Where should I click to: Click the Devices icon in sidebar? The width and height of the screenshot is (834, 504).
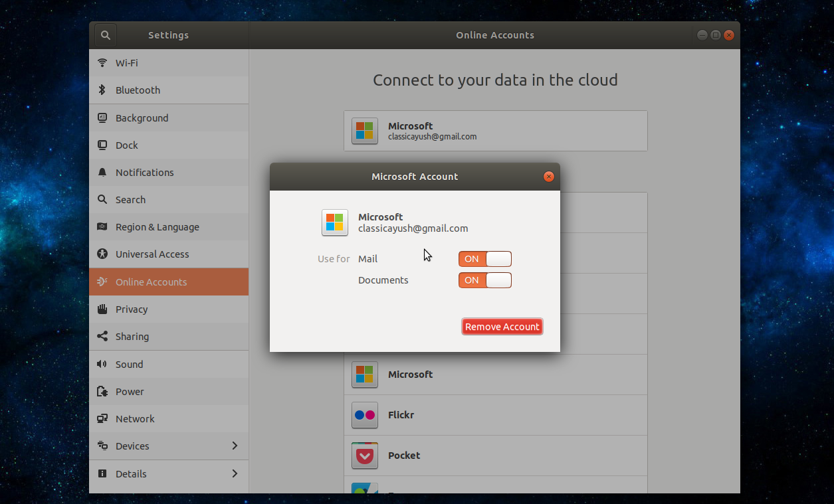102,446
